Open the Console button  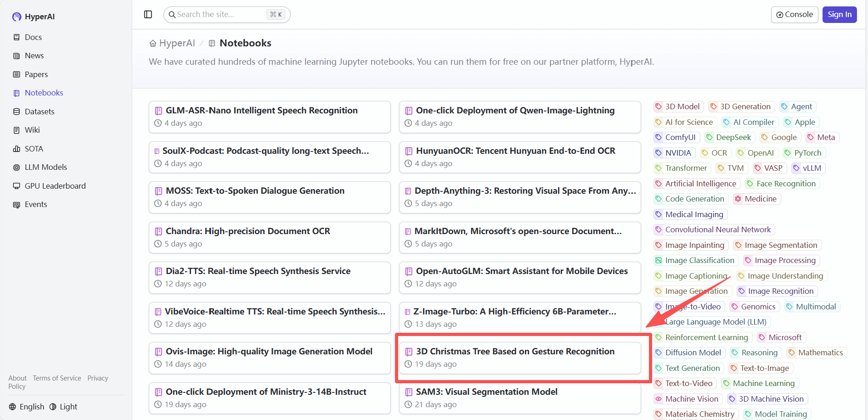coord(795,15)
